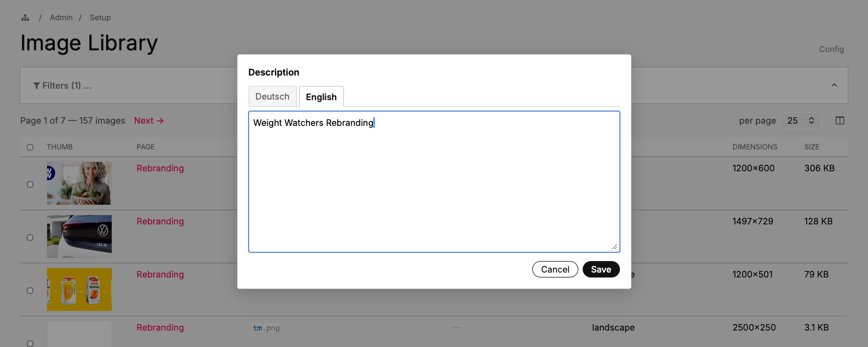Open the orange juice cartons thumbnail
Screen dimensions: 868x347
click(79, 290)
